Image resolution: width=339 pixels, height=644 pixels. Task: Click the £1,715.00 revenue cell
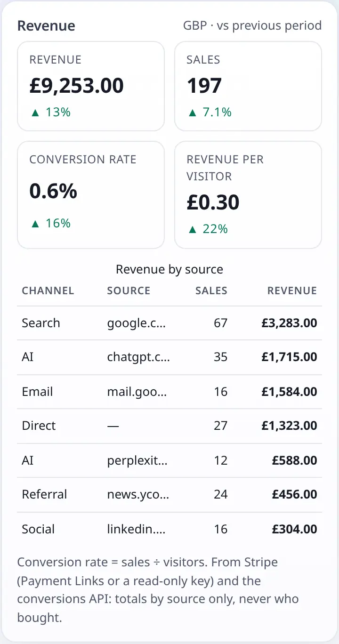coord(290,357)
